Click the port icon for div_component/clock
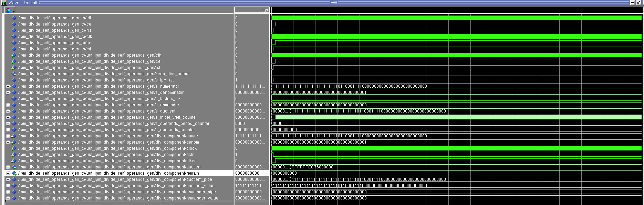644x205 pixels. pos(14,148)
